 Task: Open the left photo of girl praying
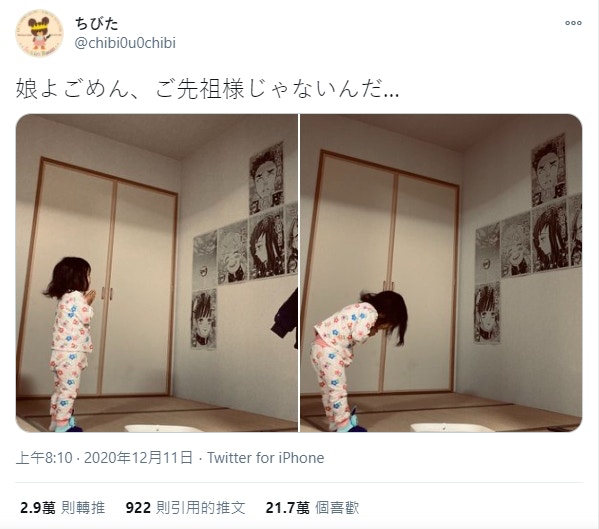[x=157, y=273]
